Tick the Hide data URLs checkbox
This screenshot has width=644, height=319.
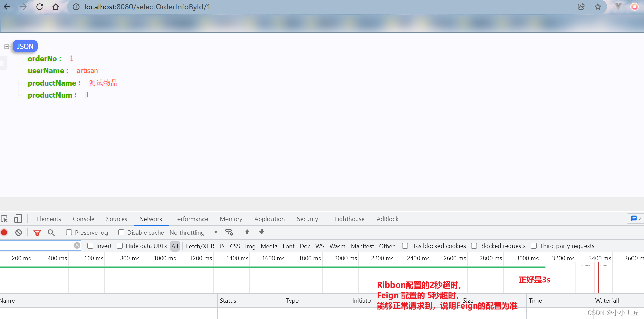120,246
